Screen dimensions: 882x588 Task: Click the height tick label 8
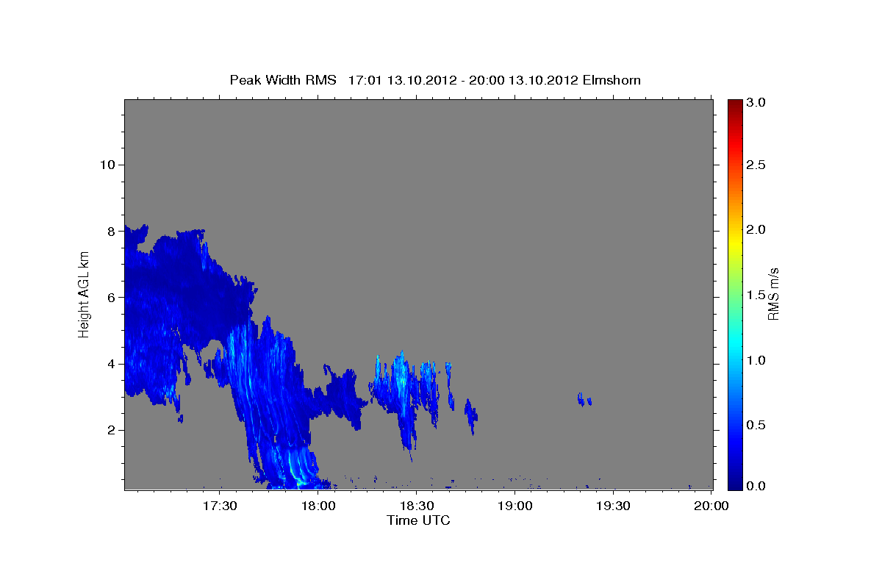(110, 231)
